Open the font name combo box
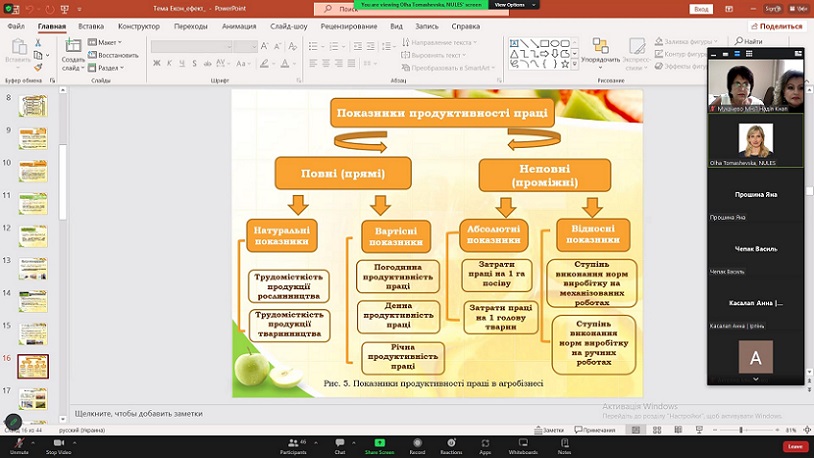814x458 pixels. (x=192, y=46)
